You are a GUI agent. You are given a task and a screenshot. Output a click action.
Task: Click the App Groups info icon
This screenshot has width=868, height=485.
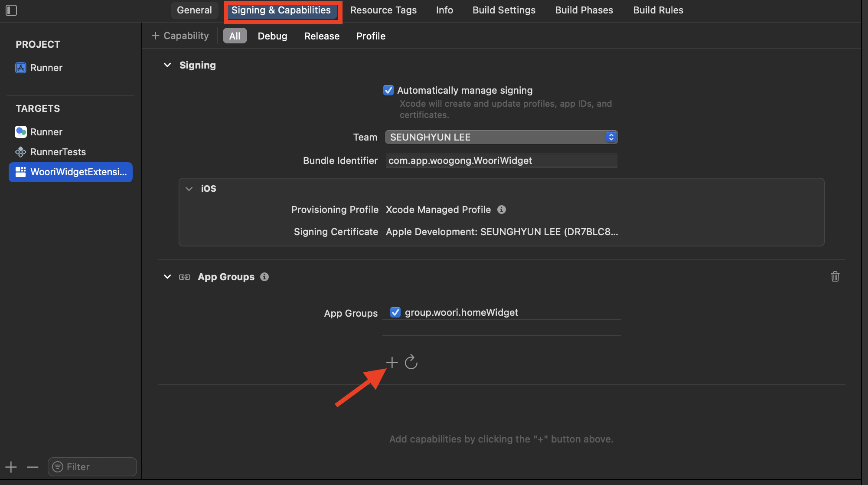click(x=264, y=277)
